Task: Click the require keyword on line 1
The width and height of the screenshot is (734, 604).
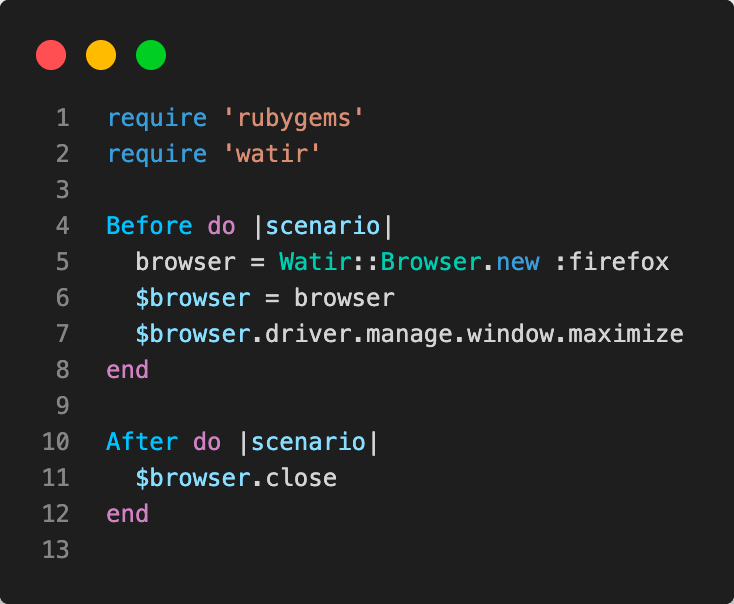Action: (157, 118)
